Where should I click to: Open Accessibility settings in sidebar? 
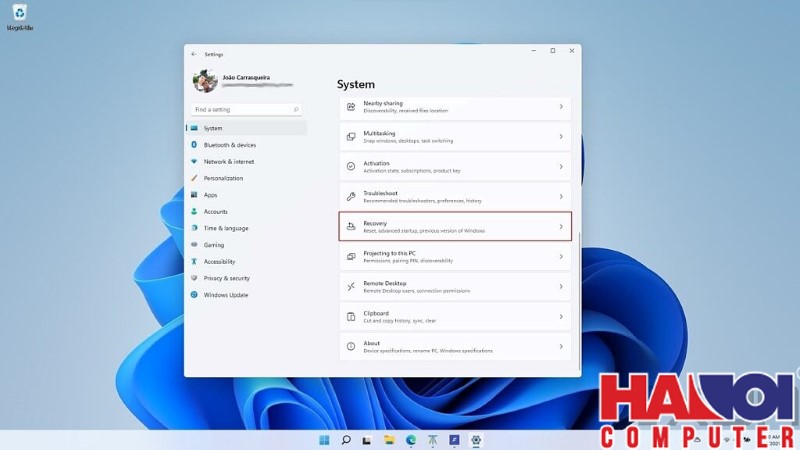[219, 261]
